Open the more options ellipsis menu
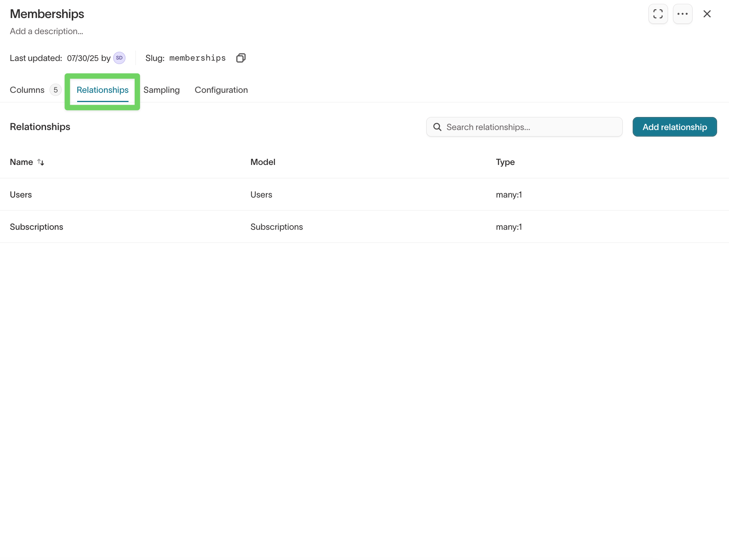 pyautogui.click(x=683, y=14)
